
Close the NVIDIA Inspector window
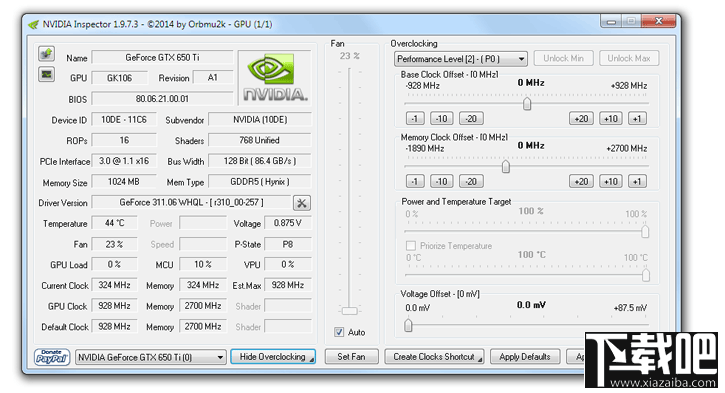[658, 21]
